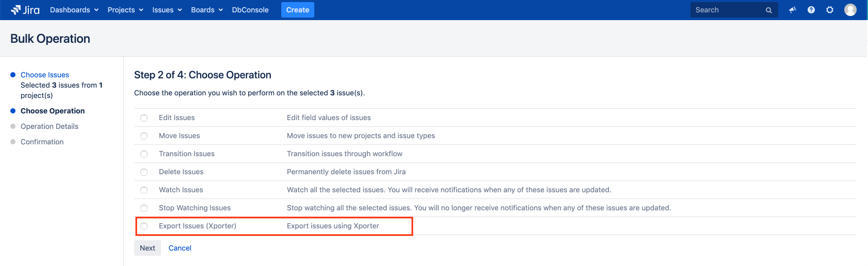Open the Issues menu
This screenshot has width=868, height=266.
point(167,10)
